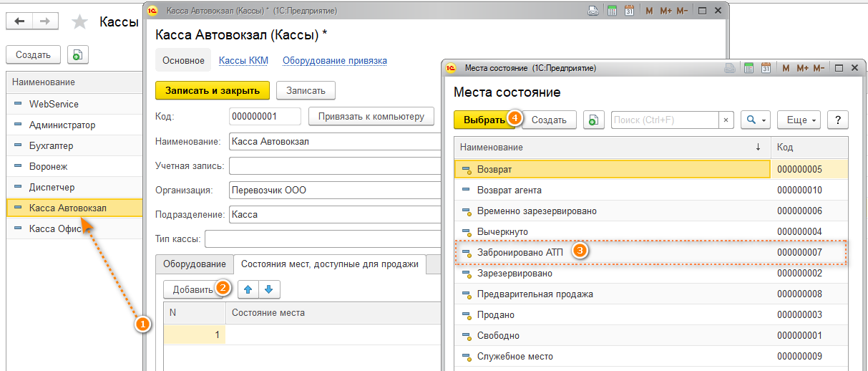Move row up with blue arrow

point(248,290)
